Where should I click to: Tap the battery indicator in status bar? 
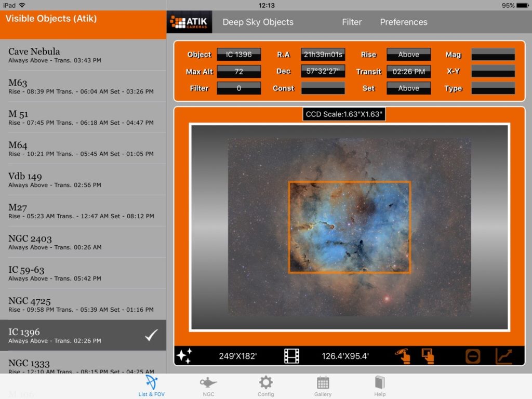click(522, 5)
